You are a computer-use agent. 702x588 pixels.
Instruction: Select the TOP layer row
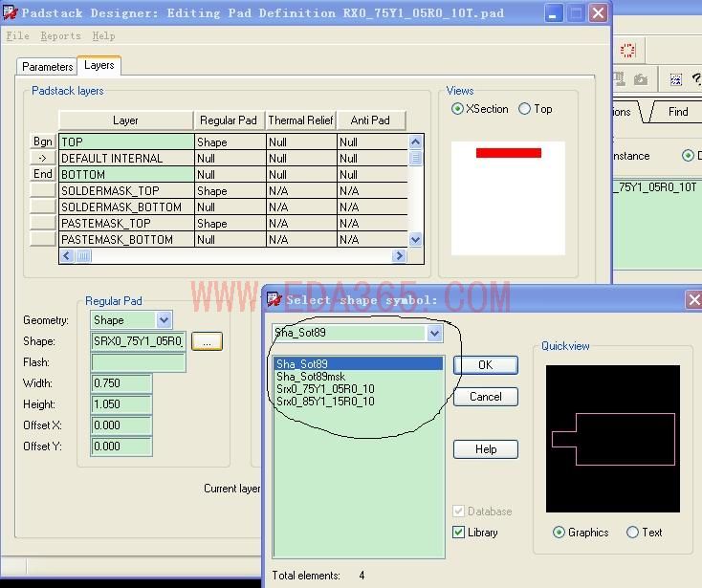233,142
